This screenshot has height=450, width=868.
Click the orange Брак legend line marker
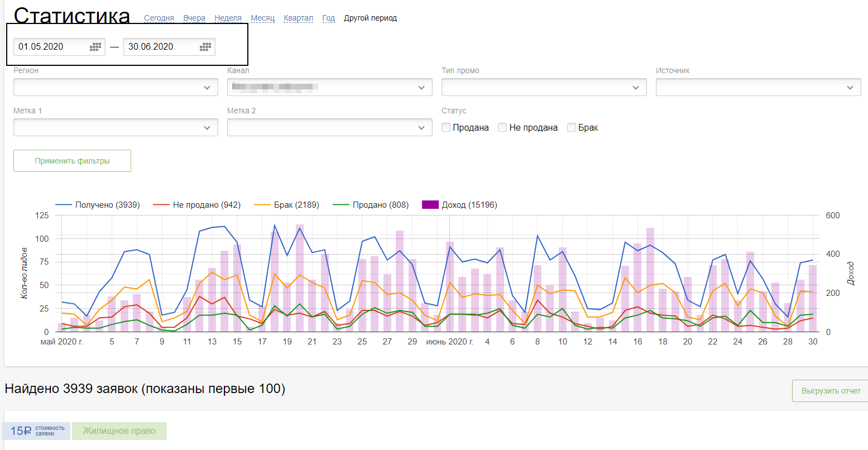pos(262,205)
